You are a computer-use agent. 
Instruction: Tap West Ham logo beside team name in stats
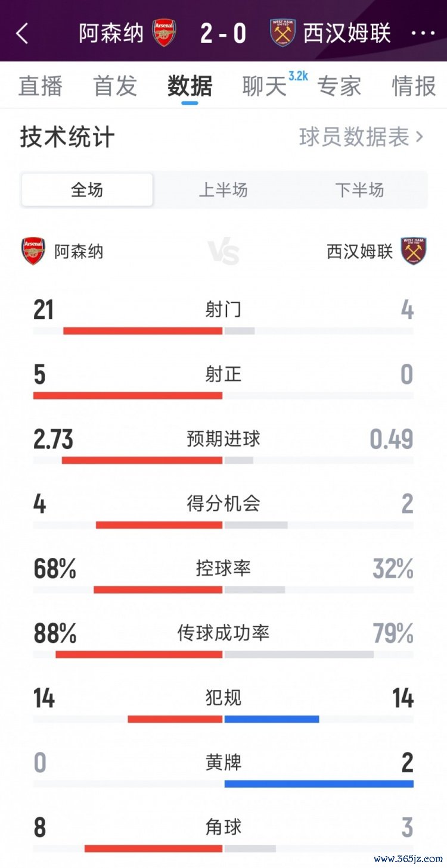click(413, 251)
